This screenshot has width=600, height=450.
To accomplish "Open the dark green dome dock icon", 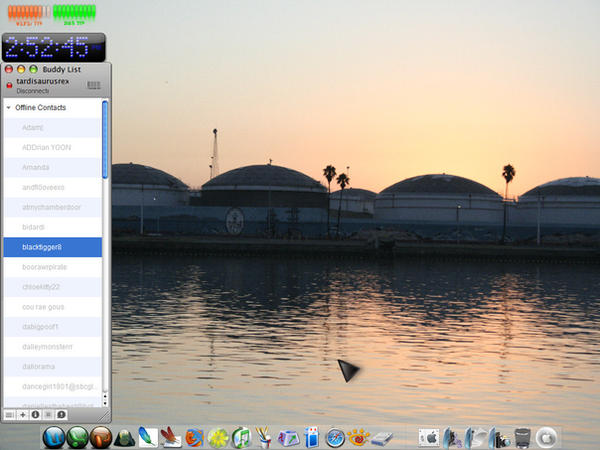I will (124, 438).
